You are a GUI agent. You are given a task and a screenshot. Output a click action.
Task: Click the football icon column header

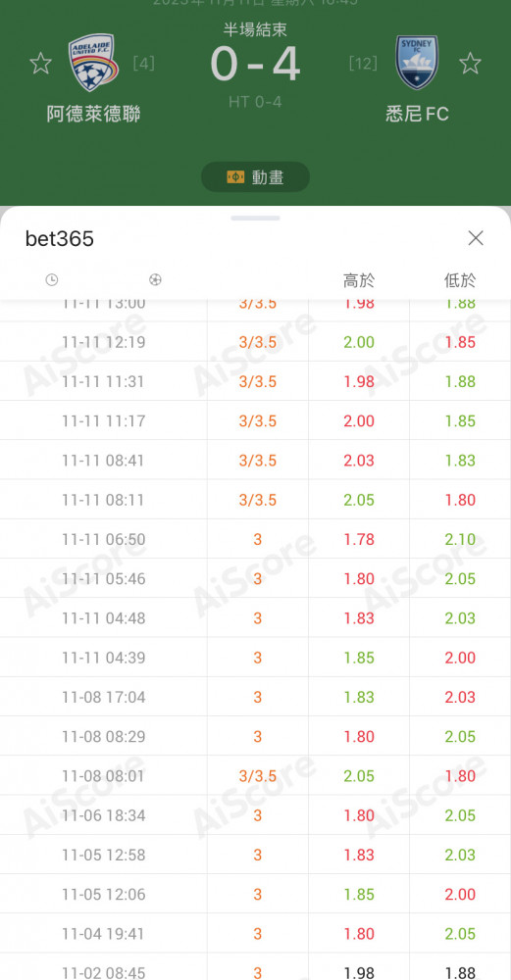pyautogui.click(x=155, y=280)
